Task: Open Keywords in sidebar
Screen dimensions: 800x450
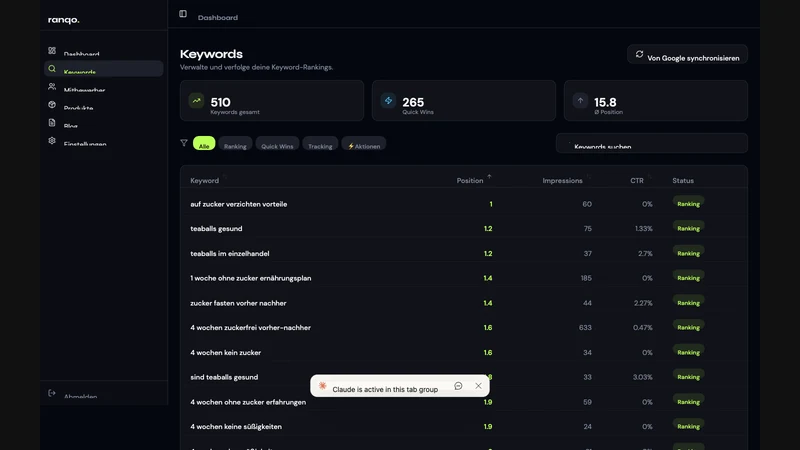Action: (104, 69)
